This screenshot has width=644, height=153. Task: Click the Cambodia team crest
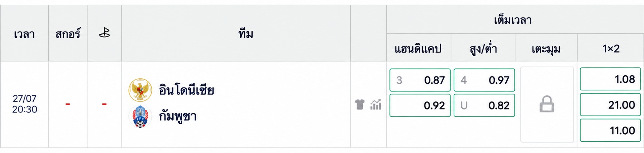[140, 117]
